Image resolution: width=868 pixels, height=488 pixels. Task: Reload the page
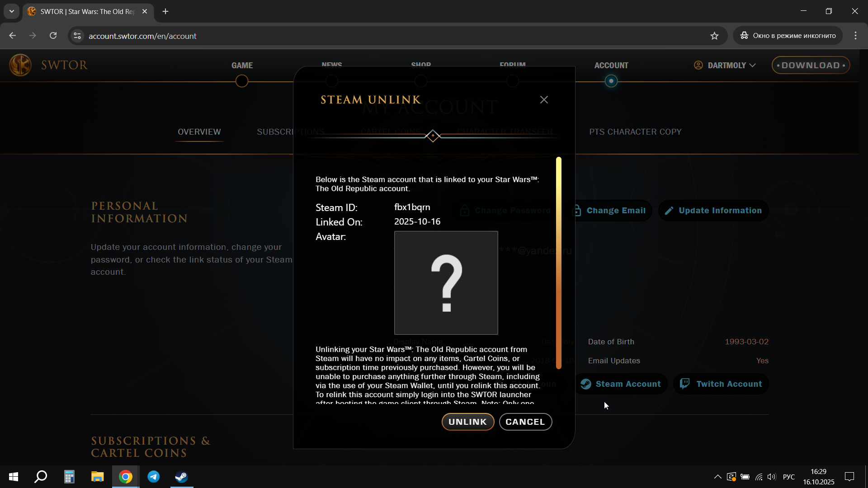click(53, 36)
